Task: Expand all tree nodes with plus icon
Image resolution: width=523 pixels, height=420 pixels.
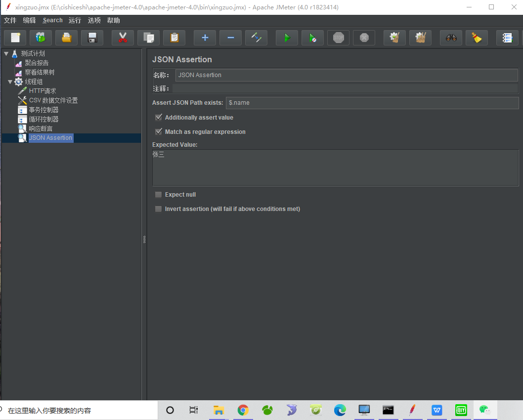Action: pyautogui.click(x=205, y=38)
